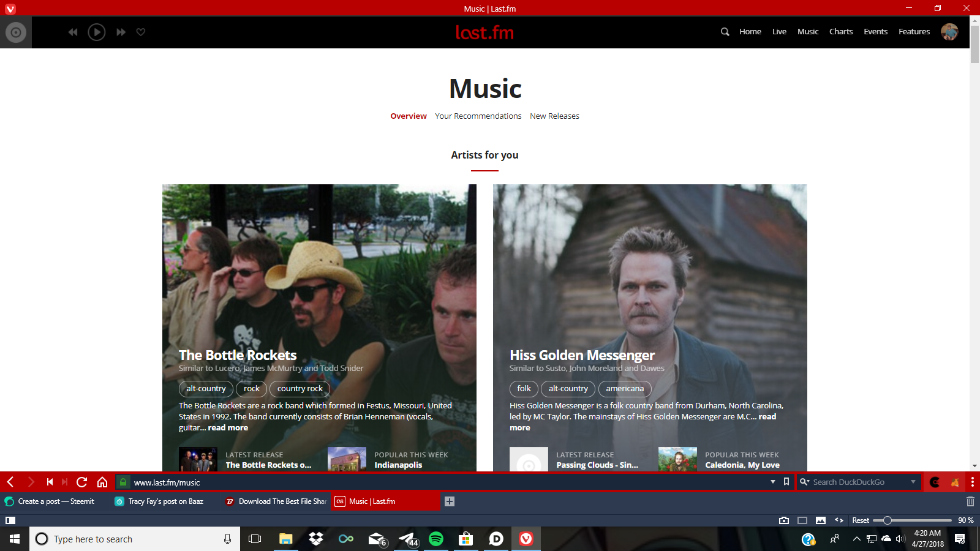Screen dimensions: 980x551
Task: Switch to Download The Best File Sharing tab
Action: coord(276,501)
